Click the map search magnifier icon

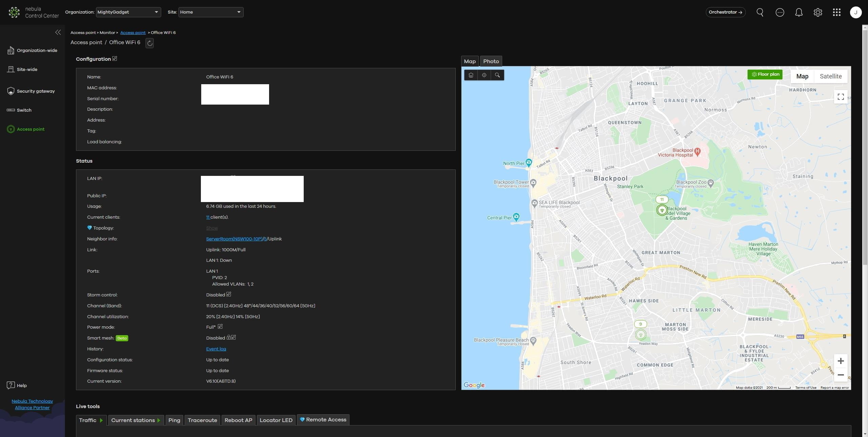point(497,75)
